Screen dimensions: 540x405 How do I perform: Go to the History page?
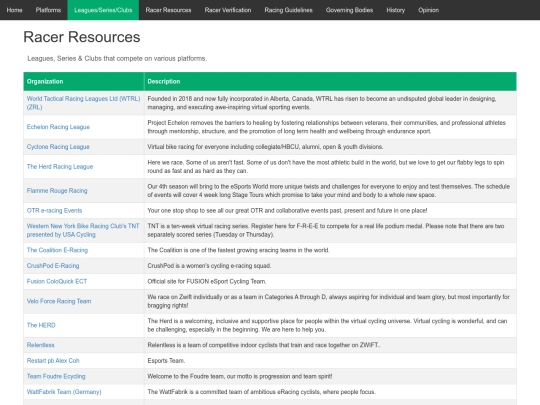point(395,10)
